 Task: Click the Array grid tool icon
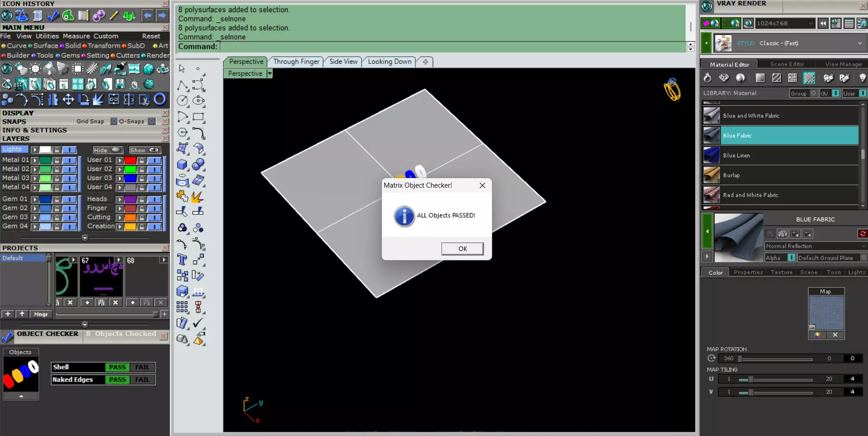182,307
